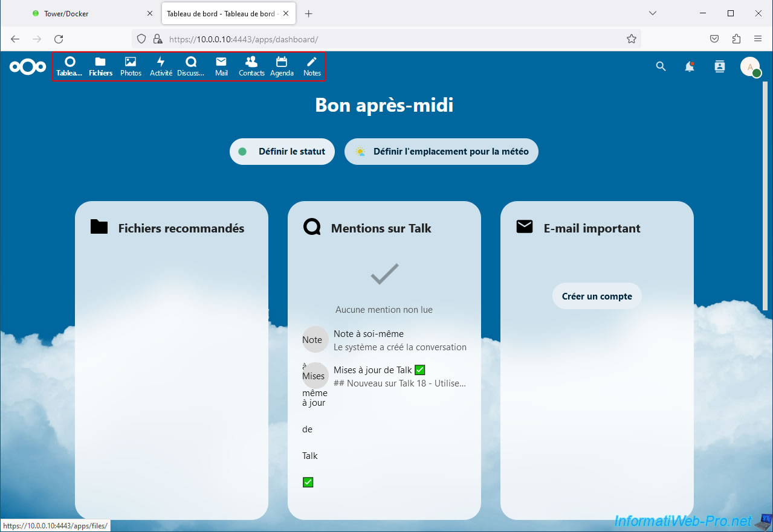Click the Nextcloud logo
The height and width of the screenshot is (532, 773).
[x=28, y=66]
